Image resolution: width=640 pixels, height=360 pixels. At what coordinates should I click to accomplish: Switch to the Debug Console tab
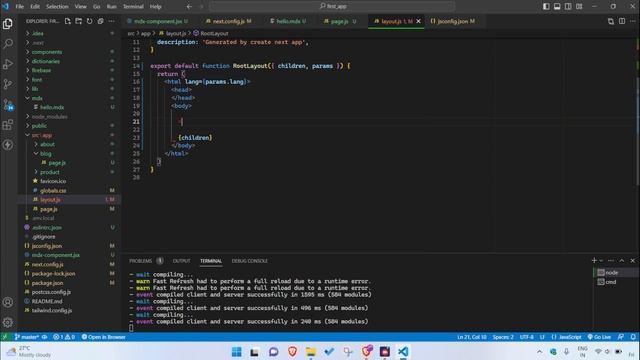pos(250,261)
